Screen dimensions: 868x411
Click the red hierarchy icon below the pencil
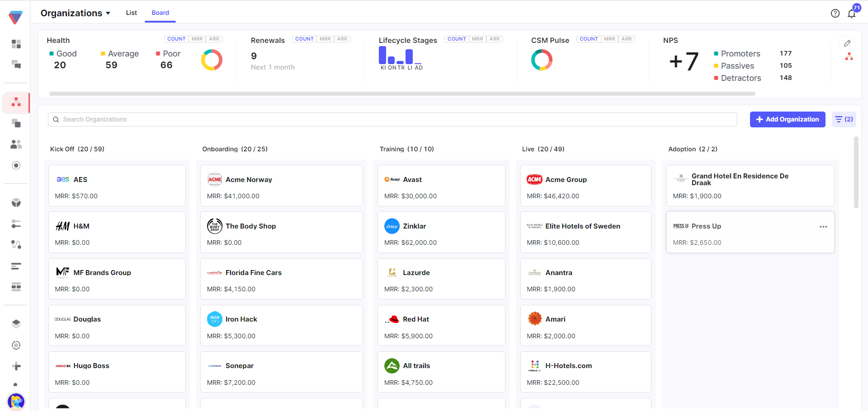pyautogui.click(x=849, y=57)
